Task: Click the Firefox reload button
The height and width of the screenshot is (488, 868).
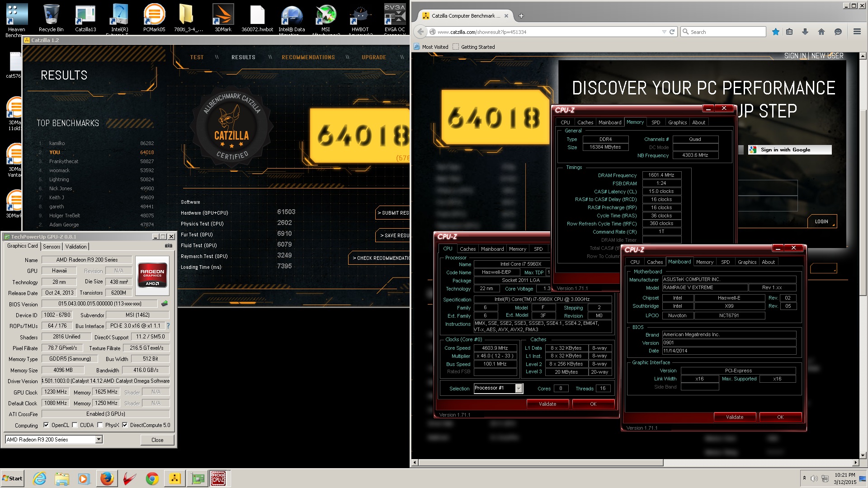Action: [672, 32]
